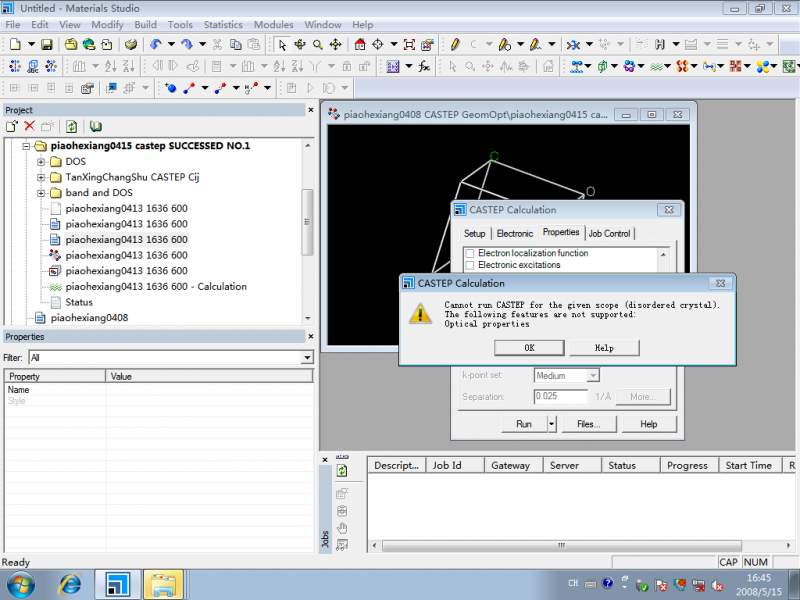Open Internet Explorer from the taskbar
800x600 pixels.
pyautogui.click(x=71, y=584)
